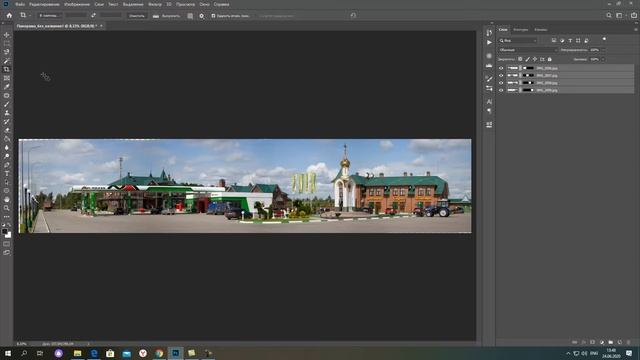Select the Lasso tool

pyautogui.click(x=7, y=52)
